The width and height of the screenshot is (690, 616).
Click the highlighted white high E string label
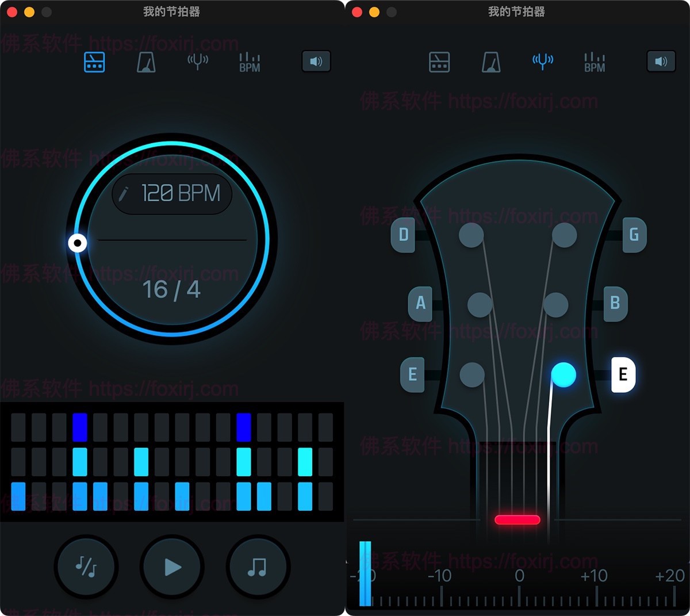623,374
